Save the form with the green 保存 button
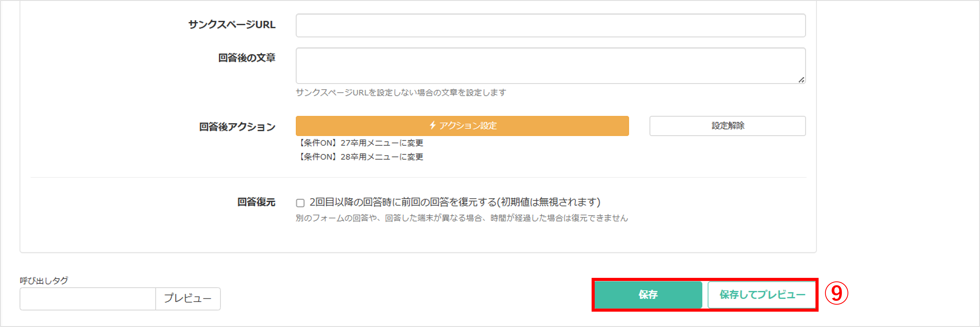Image resolution: width=980 pixels, height=327 pixels. (648, 295)
